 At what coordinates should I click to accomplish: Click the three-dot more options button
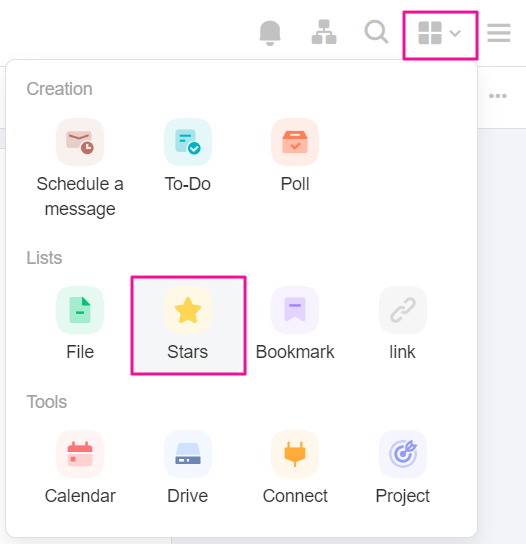tap(498, 96)
